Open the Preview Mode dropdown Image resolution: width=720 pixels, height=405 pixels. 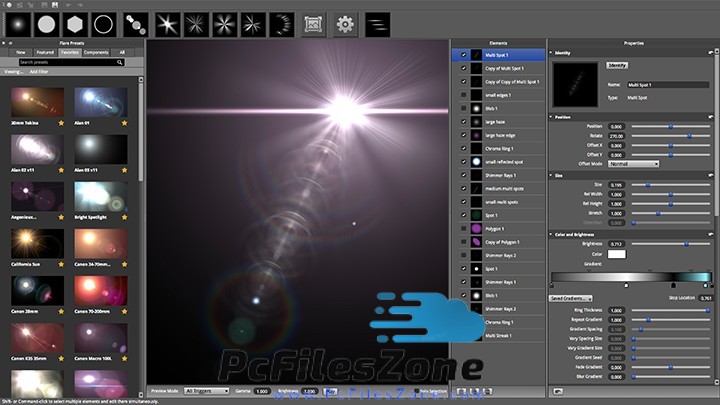[x=206, y=390]
